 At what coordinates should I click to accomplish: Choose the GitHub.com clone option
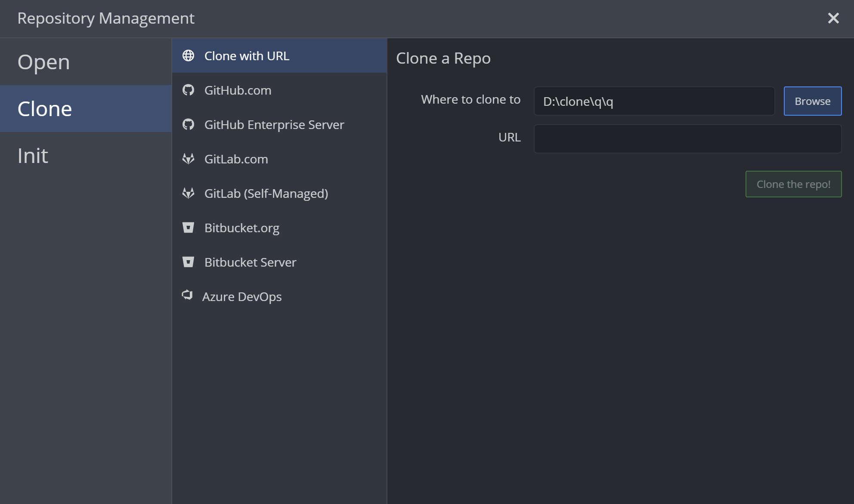tap(238, 90)
